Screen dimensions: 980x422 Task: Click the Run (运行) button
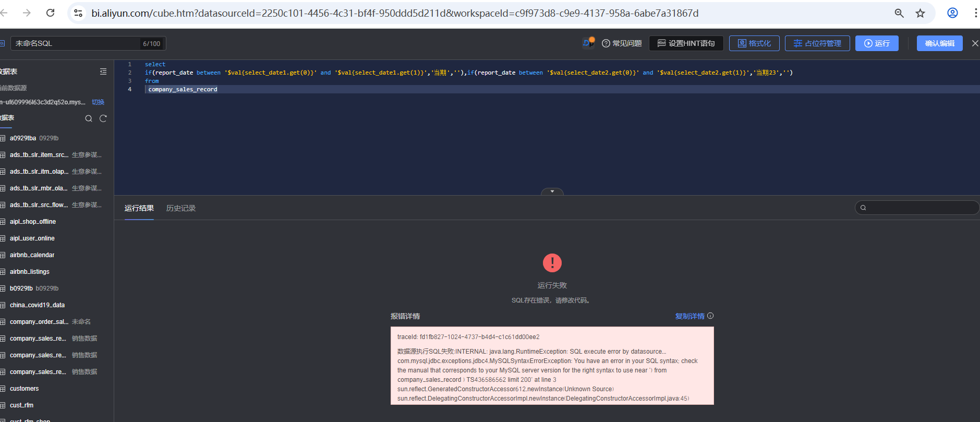tap(876, 43)
